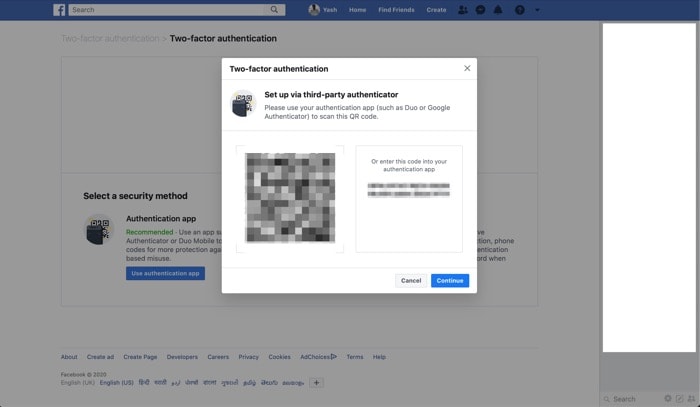Open the AdChoices footer link

pos(318,357)
